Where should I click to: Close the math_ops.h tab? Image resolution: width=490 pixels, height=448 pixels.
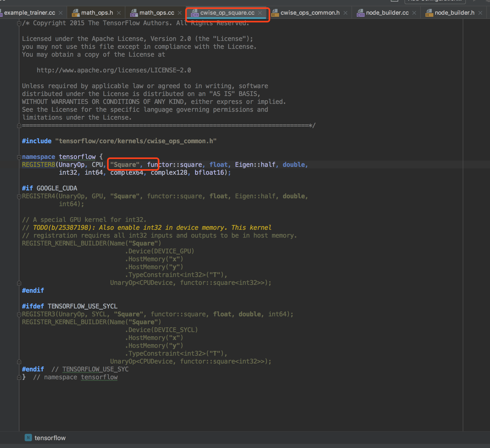[119, 13]
